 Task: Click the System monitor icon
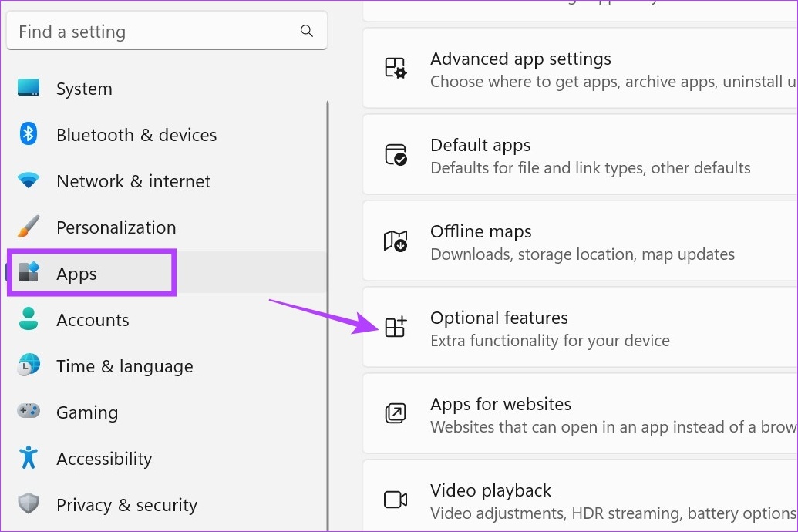[29, 88]
